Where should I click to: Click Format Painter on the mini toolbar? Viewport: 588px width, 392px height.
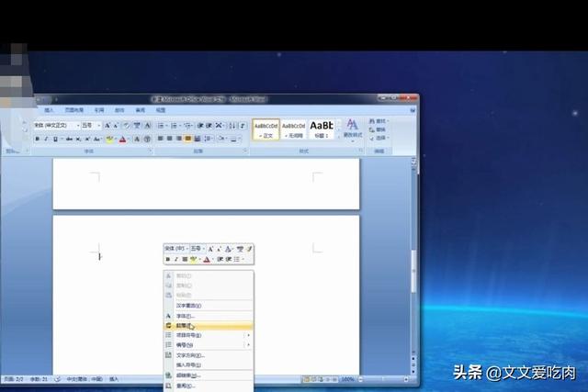pos(249,249)
